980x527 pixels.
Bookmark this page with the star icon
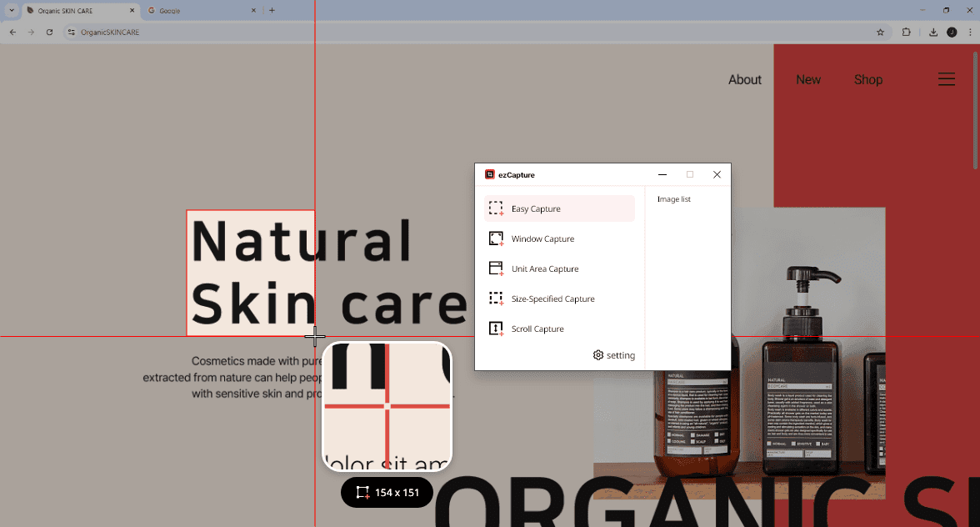[880, 32]
